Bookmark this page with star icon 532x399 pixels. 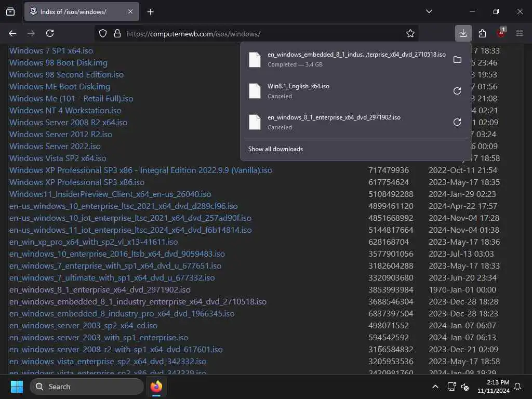point(410,34)
